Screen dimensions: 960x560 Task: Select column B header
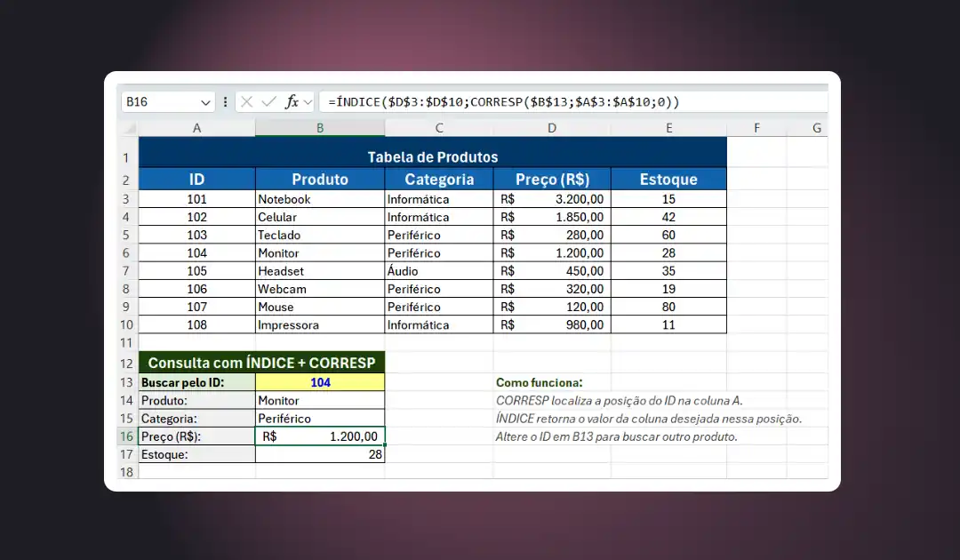pyautogui.click(x=320, y=128)
